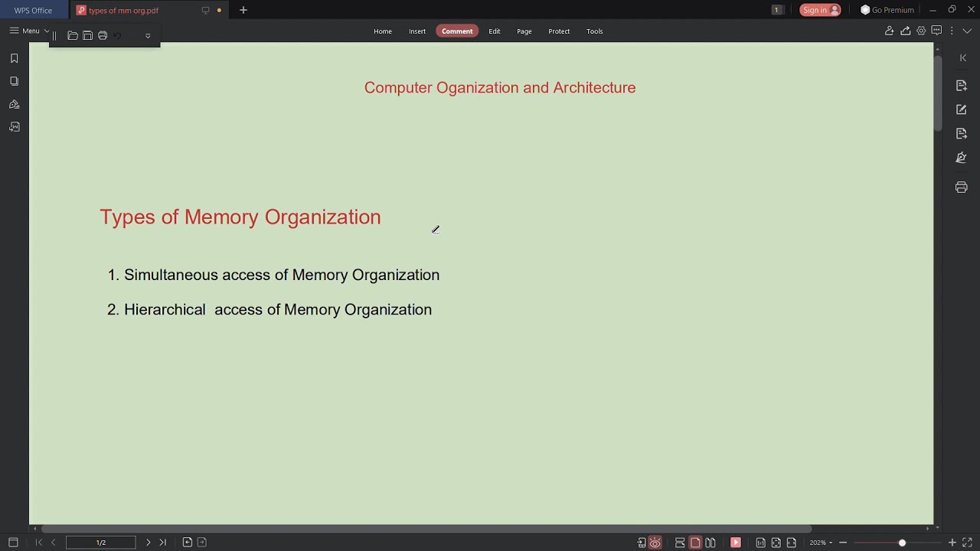Open the Edit tab

pyautogui.click(x=495, y=31)
